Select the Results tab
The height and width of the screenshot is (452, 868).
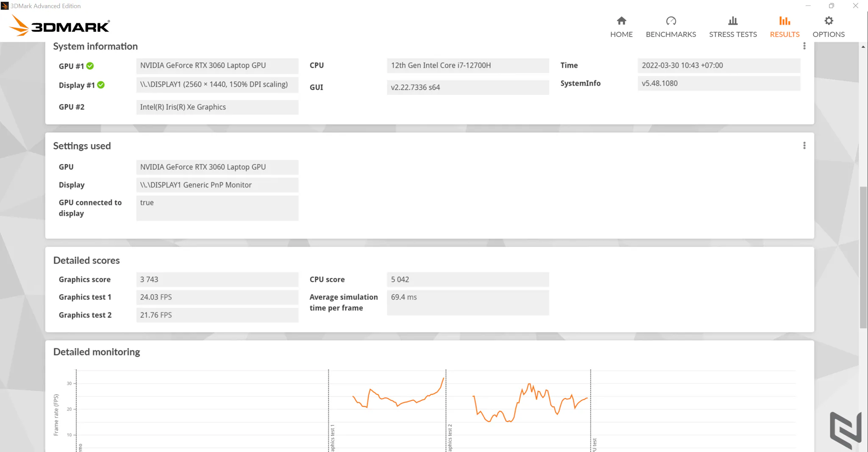(785, 28)
